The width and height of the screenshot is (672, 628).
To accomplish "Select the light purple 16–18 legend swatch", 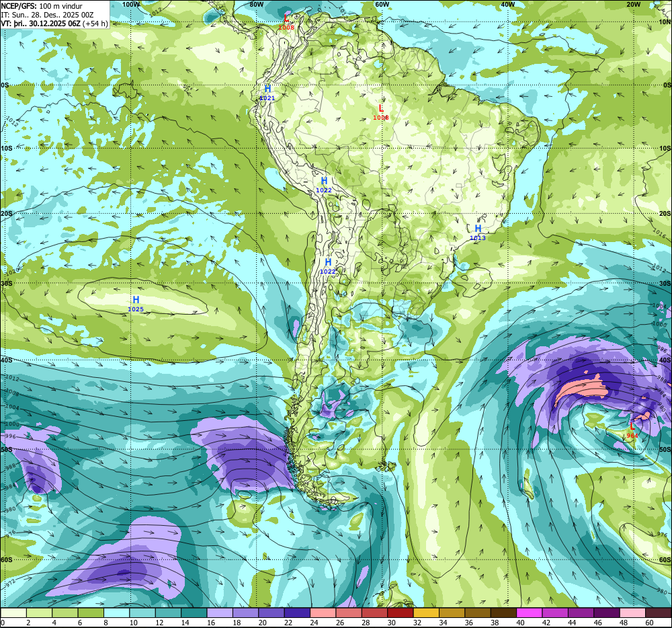I will point(220,613).
